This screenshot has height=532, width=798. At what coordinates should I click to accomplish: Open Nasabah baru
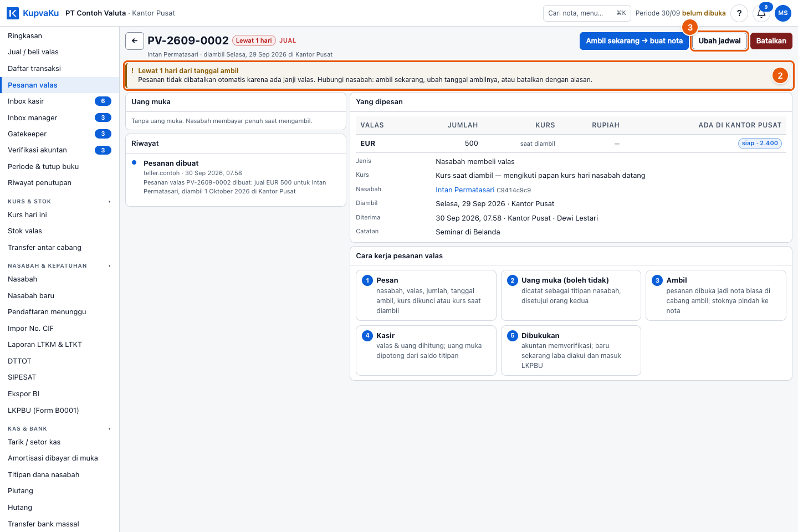click(x=59, y=296)
